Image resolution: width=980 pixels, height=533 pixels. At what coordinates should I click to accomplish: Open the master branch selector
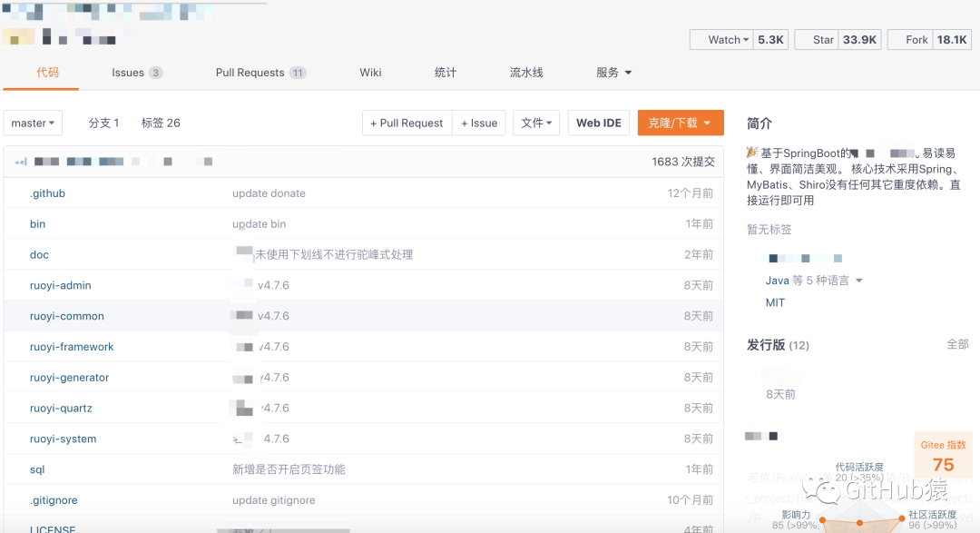(x=34, y=123)
